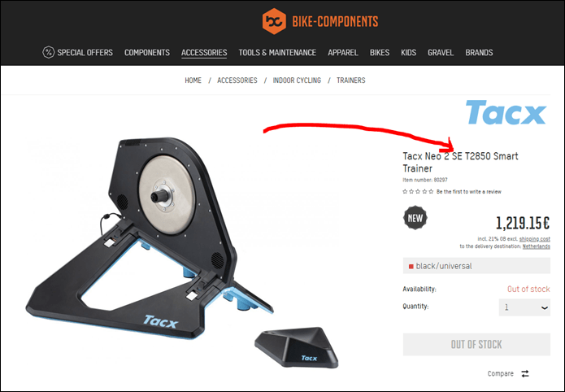Open the Brands menu
This screenshot has height=392, width=565.
click(x=479, y=53)
